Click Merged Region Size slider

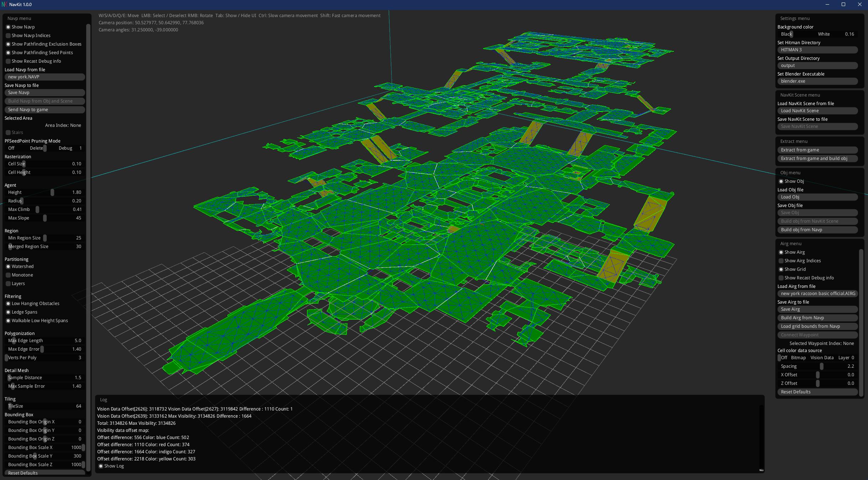(45, 247)
